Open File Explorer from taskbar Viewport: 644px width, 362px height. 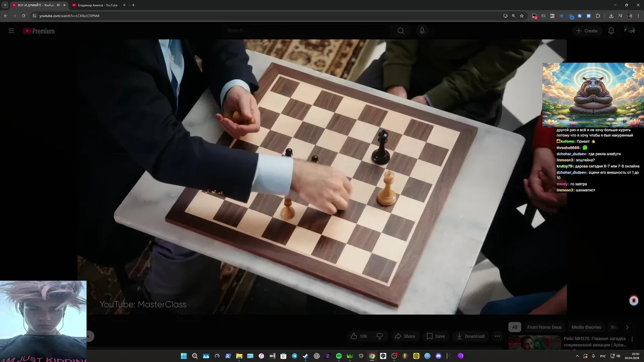tap(239, 356)
